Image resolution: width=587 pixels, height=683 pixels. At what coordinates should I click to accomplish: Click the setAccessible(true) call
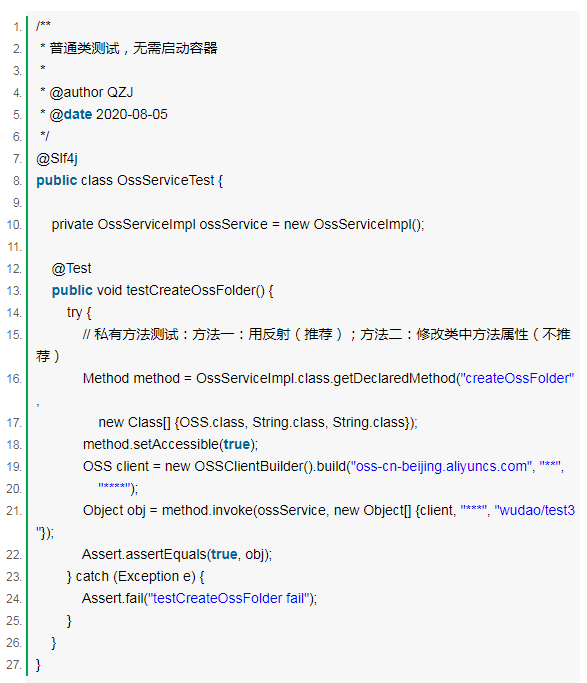[170, 444]
